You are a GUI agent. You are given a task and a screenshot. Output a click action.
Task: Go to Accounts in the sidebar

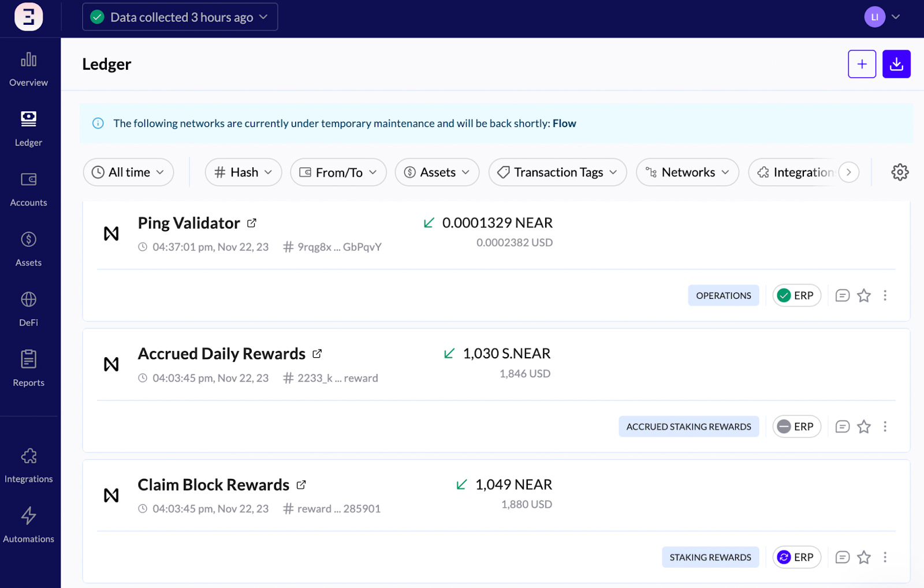(x=28, y=189)
